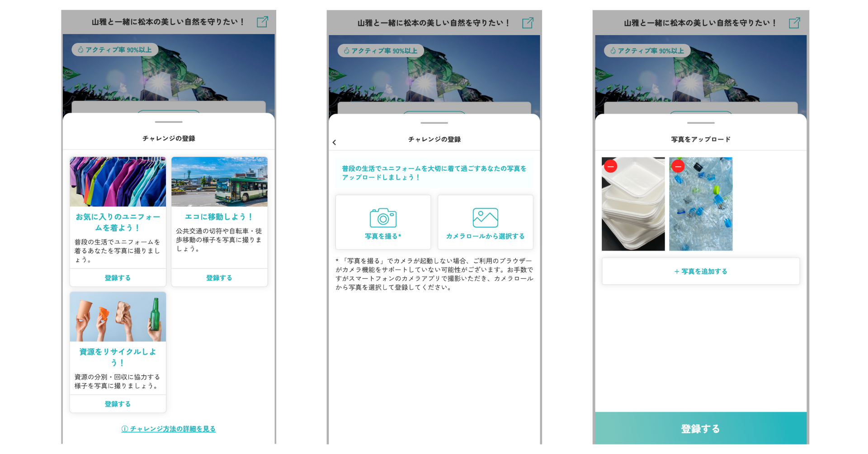This screenshot has height=454, width=868.
Task: Select the チャレンジの登録 sheet title
Action: (169, 139)
